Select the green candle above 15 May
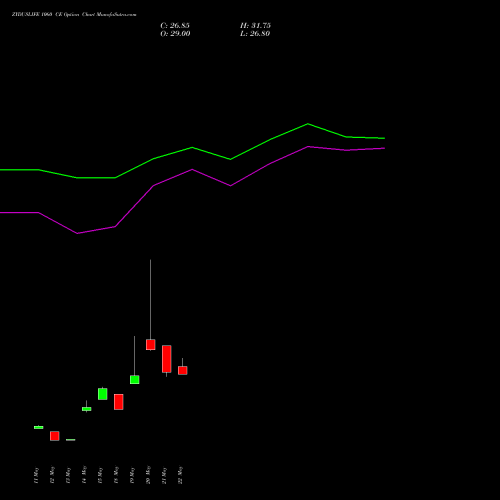 click(103, 394)
